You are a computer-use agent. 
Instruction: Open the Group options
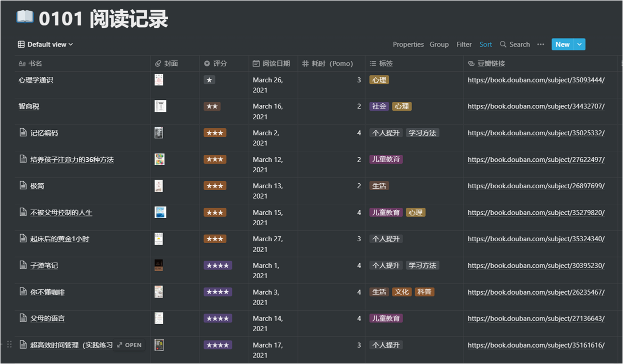(439, 44)
